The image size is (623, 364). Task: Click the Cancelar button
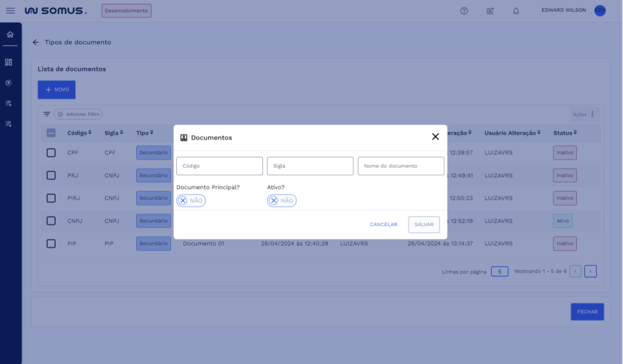[383, 225]
